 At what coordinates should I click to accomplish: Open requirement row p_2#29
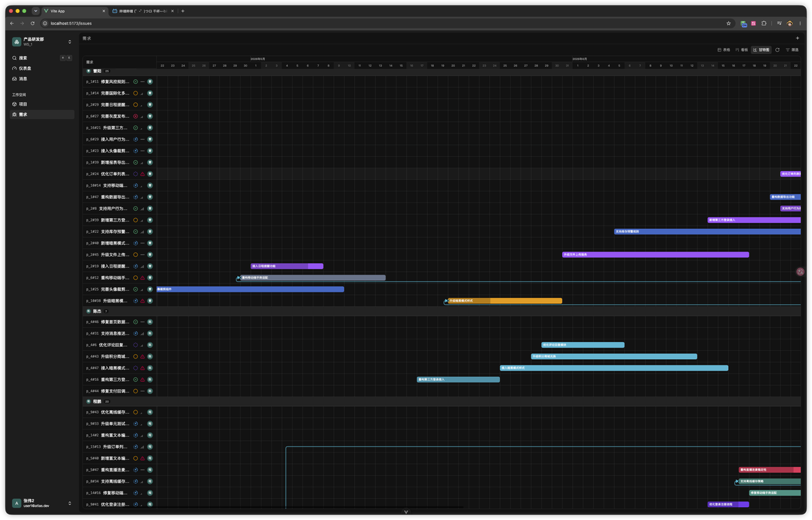120,105
